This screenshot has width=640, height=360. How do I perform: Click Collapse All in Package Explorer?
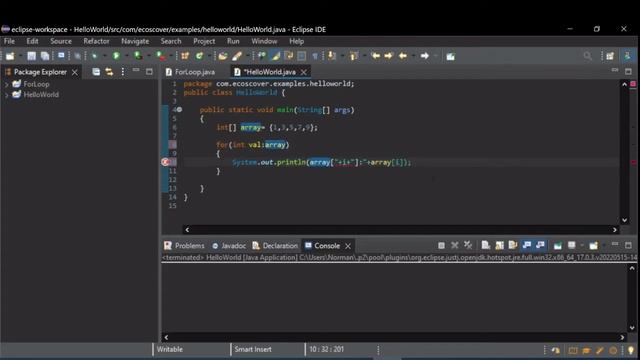(x=96, y=72)
